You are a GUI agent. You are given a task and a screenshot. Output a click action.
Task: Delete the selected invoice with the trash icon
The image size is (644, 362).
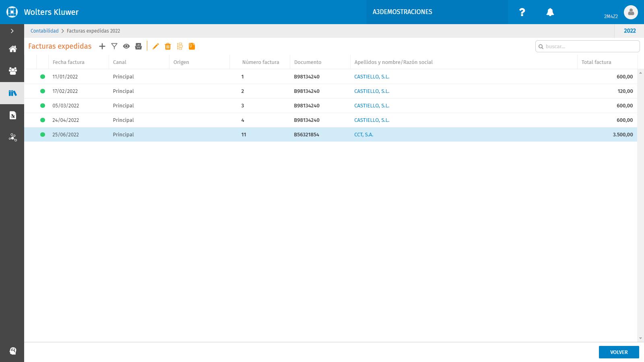pos(168,46)
